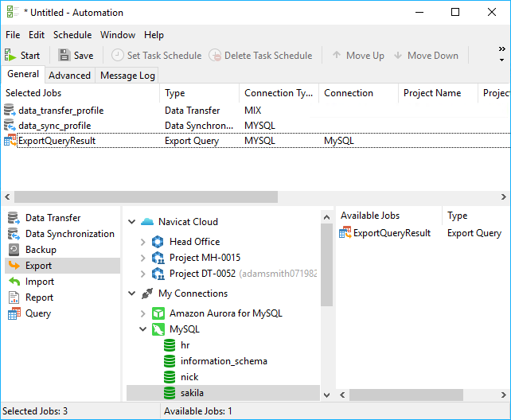Click the Set Task Schedule clock icon
The height and width of the screenshot is (420, 511).
point(117,56)
